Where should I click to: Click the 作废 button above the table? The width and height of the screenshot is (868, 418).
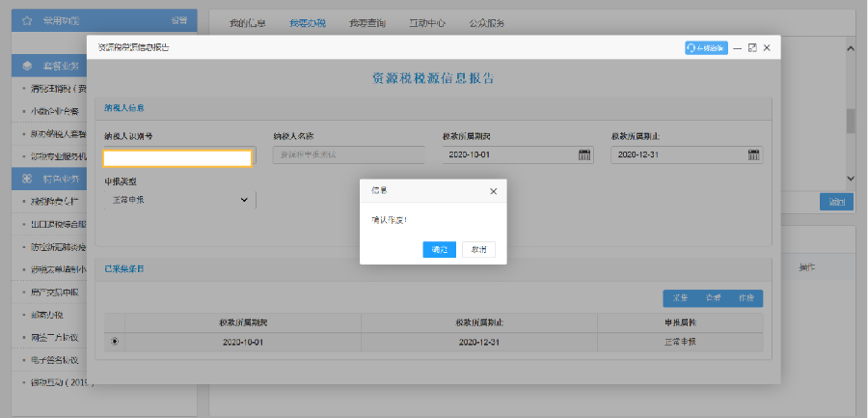click(x=746, y=298)
